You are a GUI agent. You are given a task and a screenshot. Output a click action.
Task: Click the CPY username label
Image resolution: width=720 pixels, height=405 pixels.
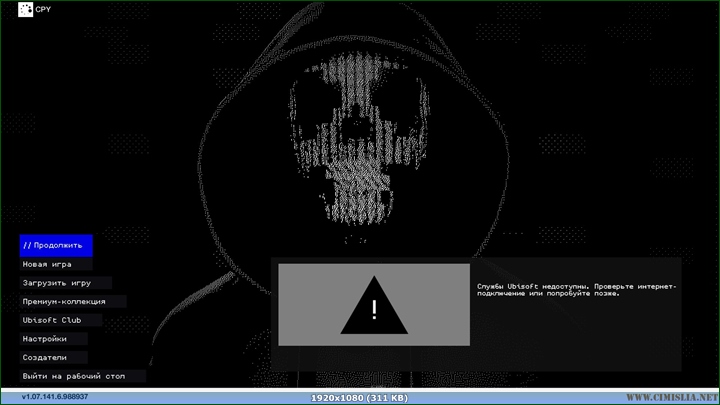(43, 12)
